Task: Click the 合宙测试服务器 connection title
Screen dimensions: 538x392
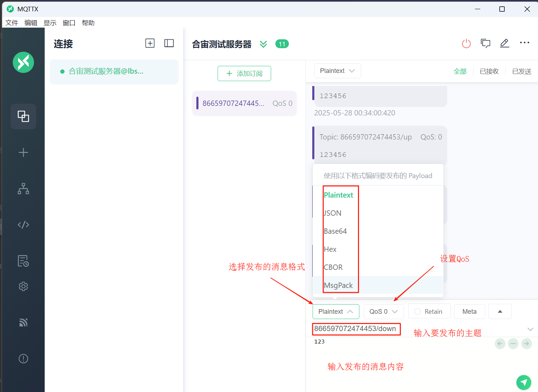Action: [222, 44]
